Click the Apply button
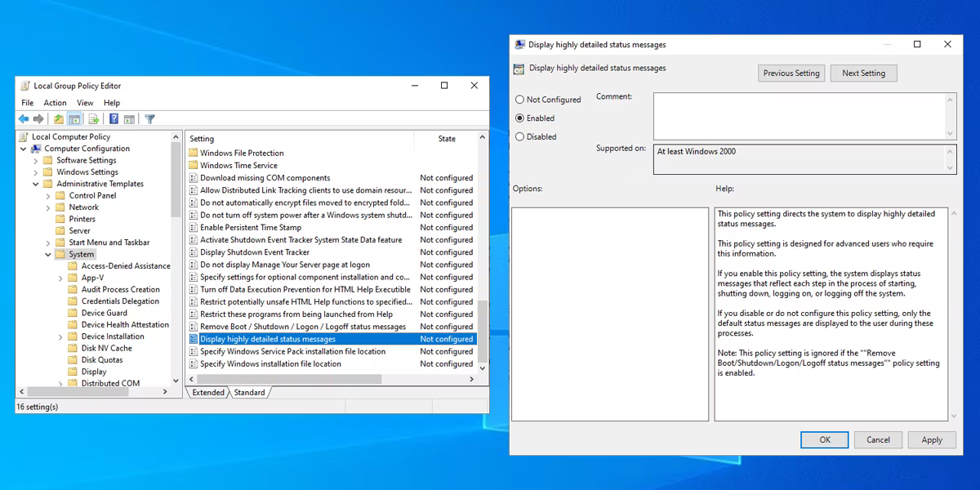Screen dimensions: 980x490 pos(932,439)
